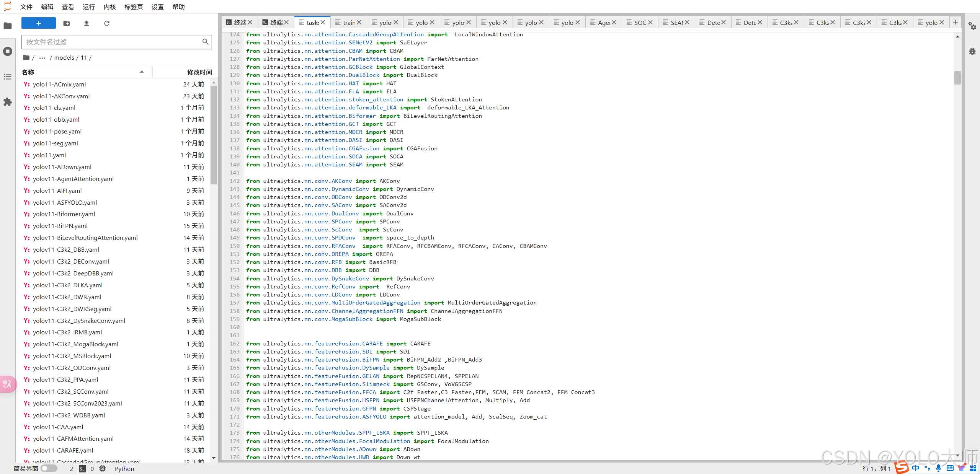This screenshot has width=980, height=474.
Task: Click the Python language mode selector
Action: tap(124, 469)
